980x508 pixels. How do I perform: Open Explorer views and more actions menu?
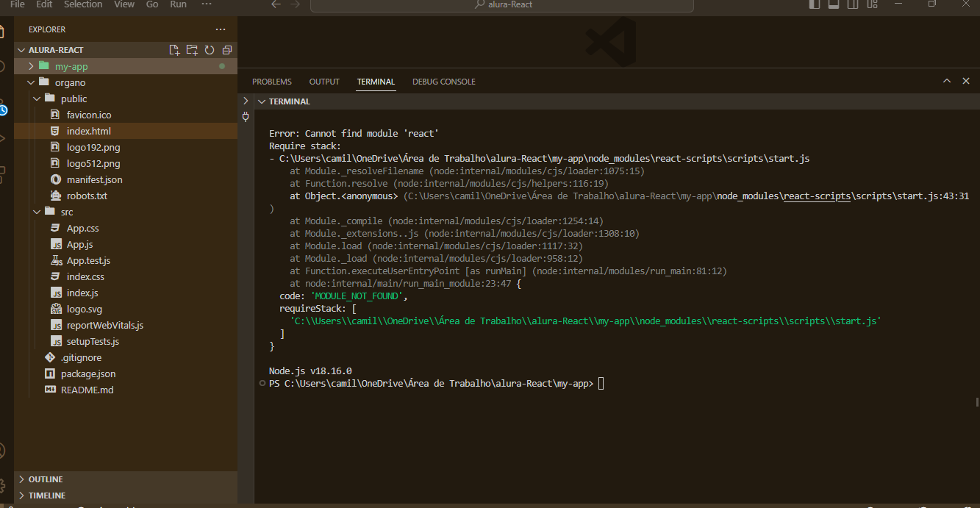tap(221, 29)
